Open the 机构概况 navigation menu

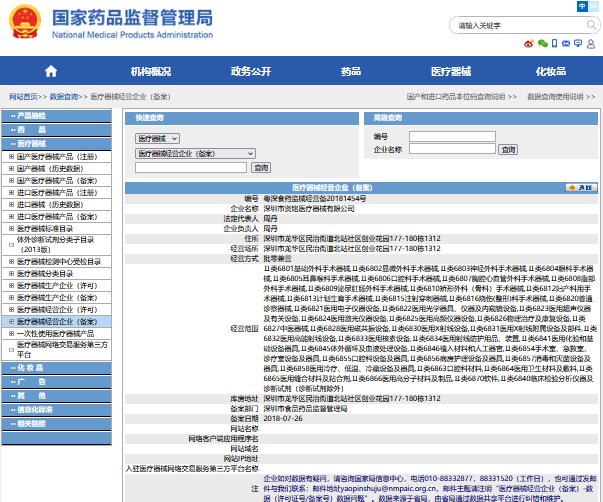(151, 71)
